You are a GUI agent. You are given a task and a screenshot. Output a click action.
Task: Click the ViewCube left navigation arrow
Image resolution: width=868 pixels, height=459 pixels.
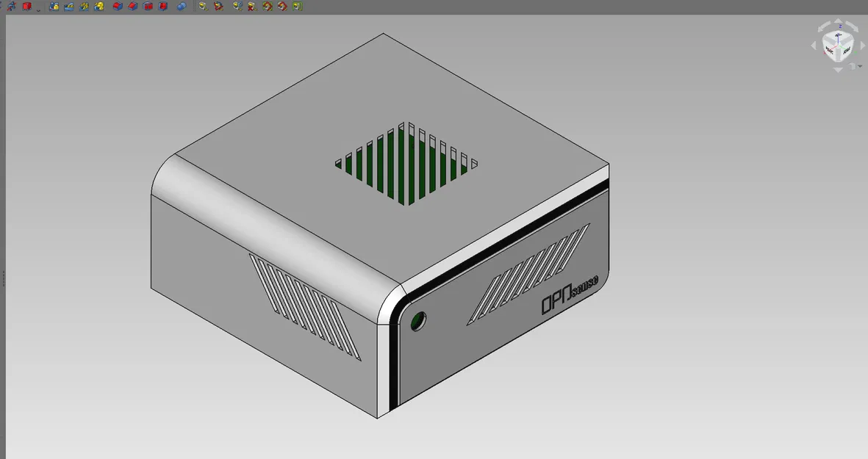(813, 46)
